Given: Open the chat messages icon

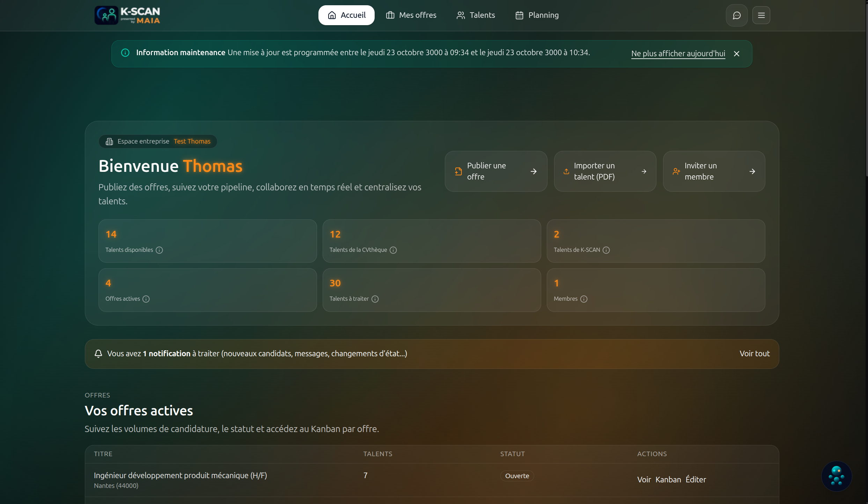Looking at the screenshot, I should pos(736,15).
